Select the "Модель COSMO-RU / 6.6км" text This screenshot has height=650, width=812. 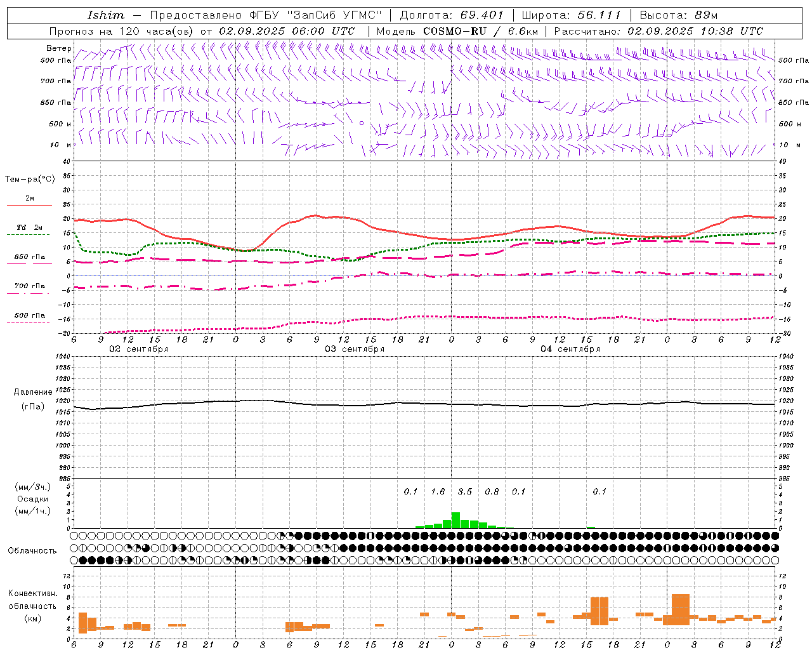point(457,31)
